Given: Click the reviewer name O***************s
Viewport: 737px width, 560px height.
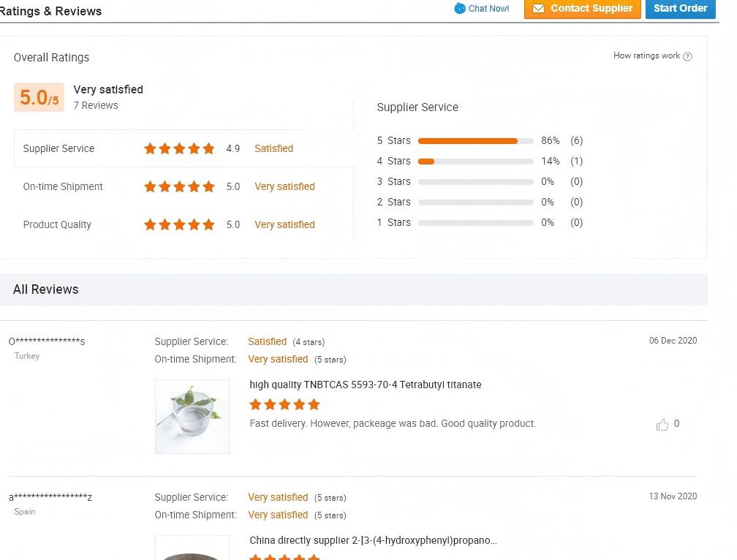Looking at the screenshot, I should coord(47,341).
